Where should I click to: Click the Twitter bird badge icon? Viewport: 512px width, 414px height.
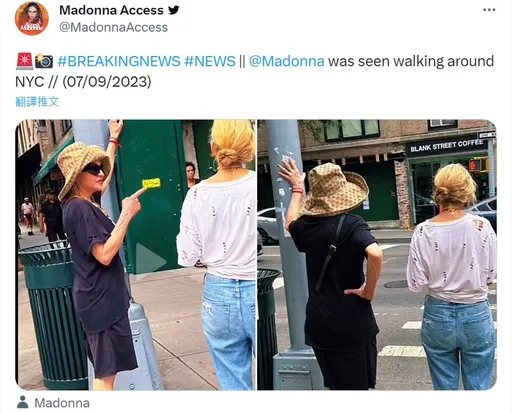[x=173, y=10]
